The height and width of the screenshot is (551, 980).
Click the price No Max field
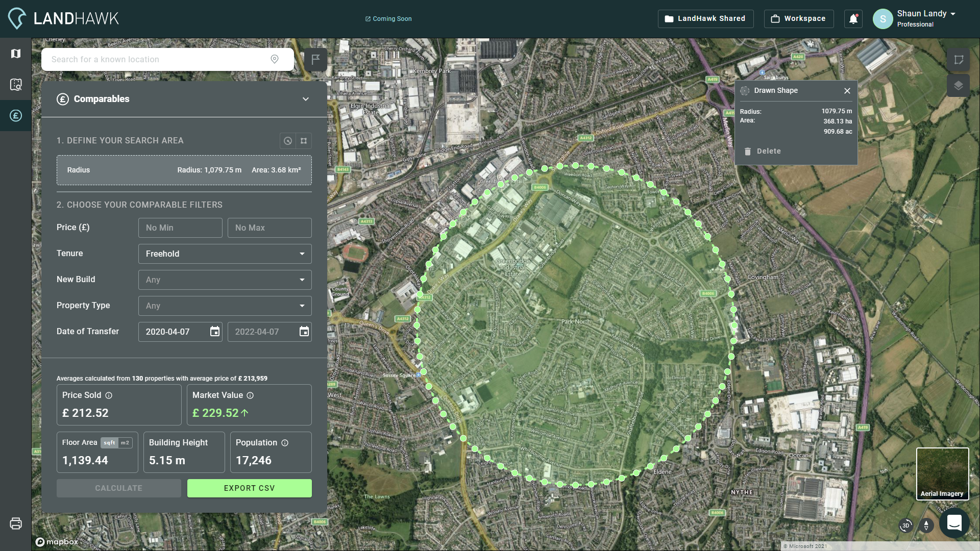(x=269, y=228)
